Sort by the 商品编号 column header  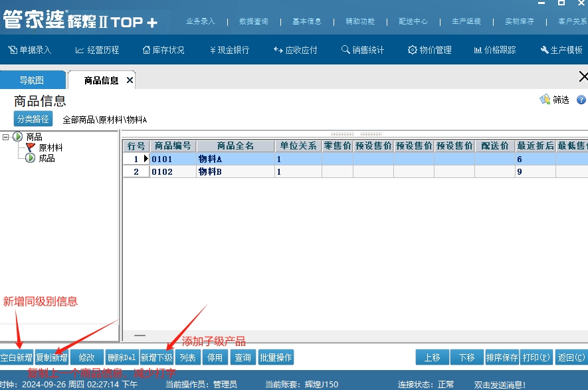coord(173,146)
